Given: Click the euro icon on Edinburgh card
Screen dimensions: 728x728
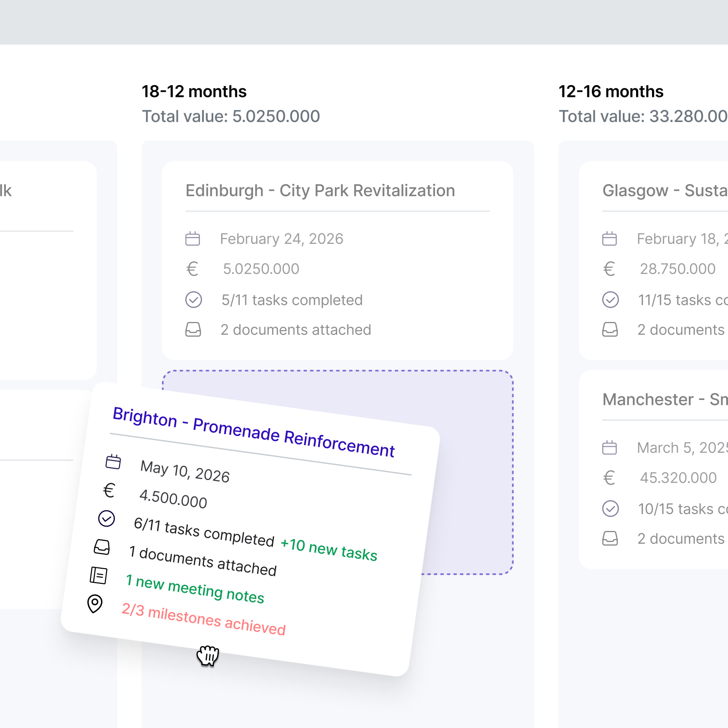Looking at the screenshot, I should 192,269.
